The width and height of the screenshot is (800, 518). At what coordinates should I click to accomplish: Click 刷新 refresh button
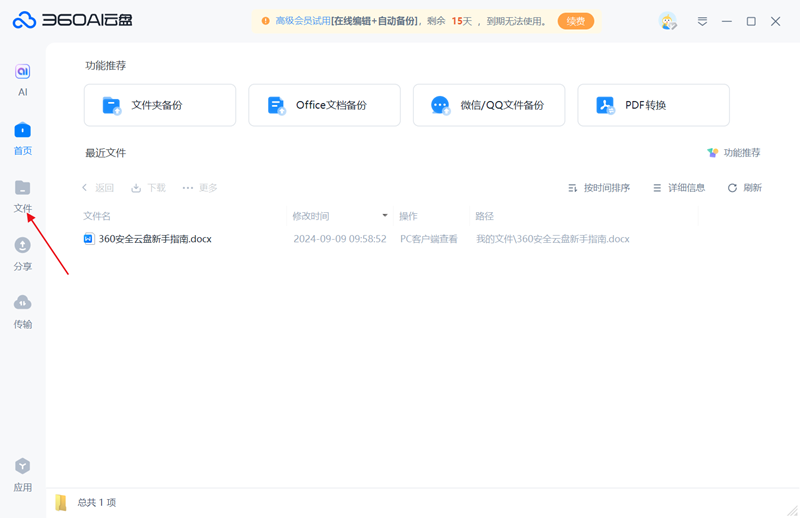745,188
